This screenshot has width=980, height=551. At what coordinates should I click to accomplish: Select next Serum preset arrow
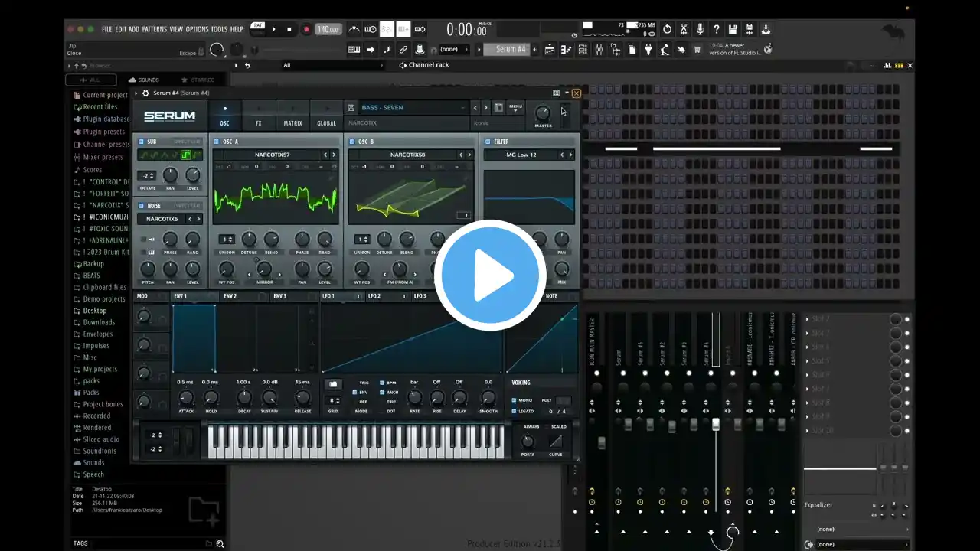(x=485, y=108)
